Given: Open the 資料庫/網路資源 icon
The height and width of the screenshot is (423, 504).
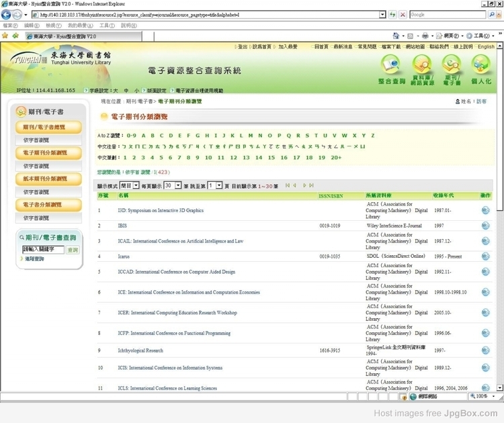Looking at the screenshot, I should click(423, 68).
